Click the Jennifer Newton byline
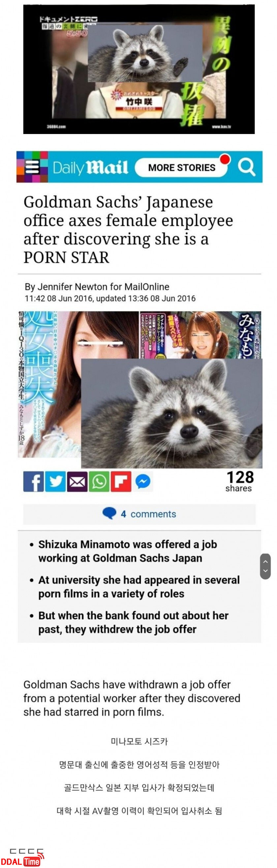 coord(97,287)
